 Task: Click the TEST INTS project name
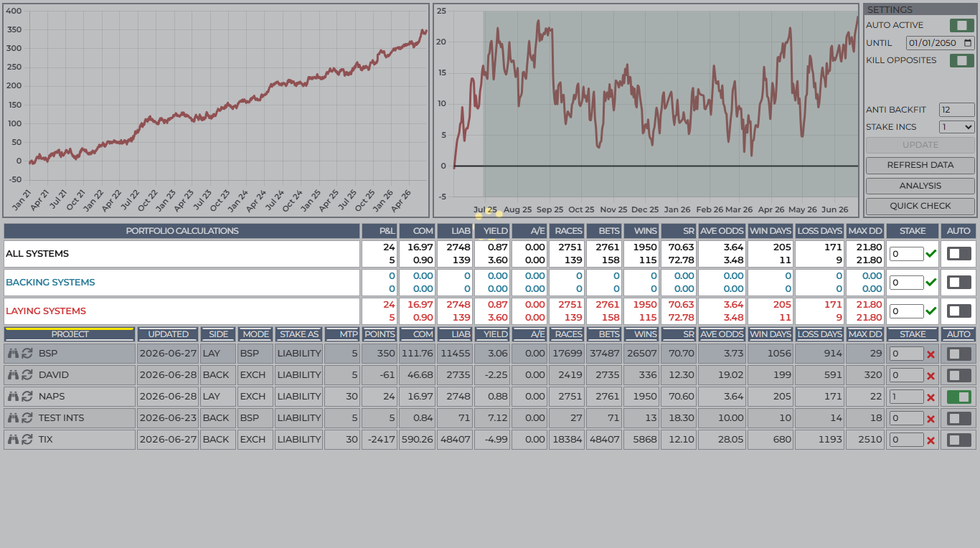point(61,418)
